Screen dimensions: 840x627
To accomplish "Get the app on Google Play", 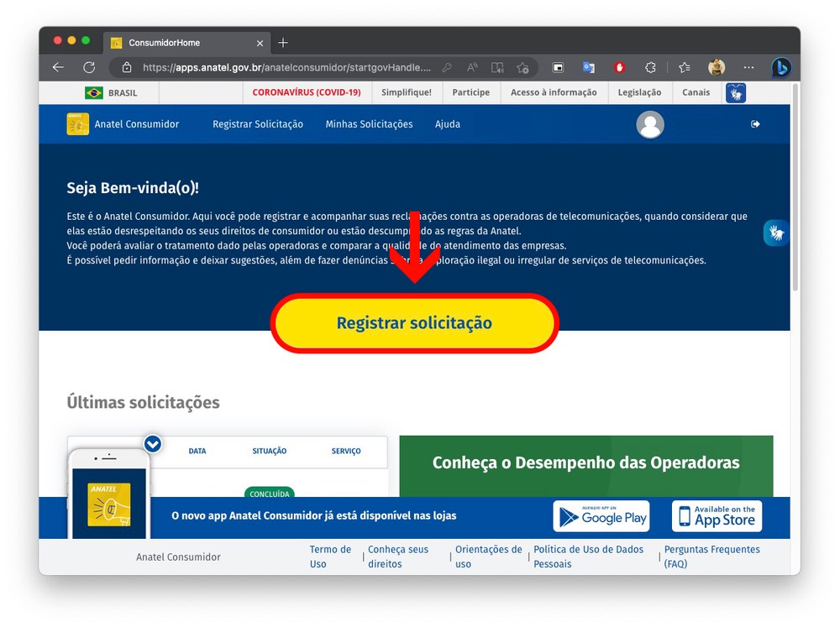I will click(x=601, y=517).
